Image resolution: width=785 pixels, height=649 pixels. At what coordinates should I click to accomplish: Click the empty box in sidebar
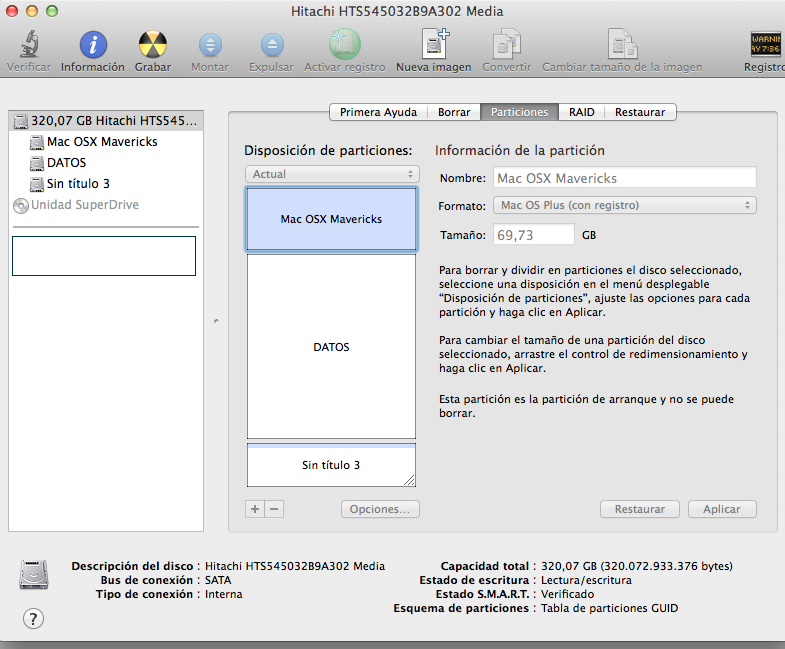tap(104, 256)
